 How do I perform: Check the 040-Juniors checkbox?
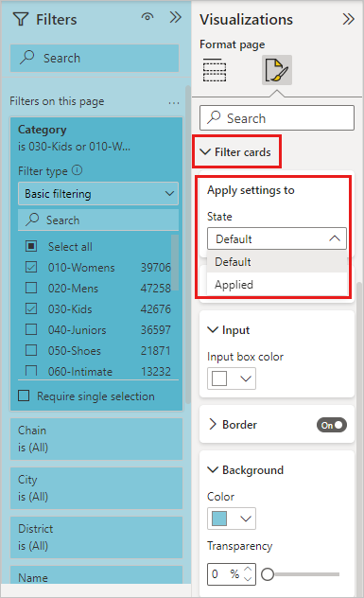tap(31, 329)
